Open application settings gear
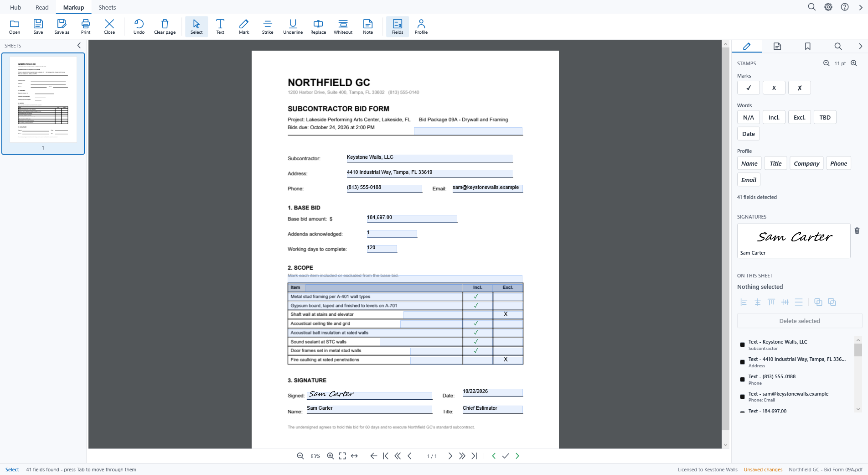The width and height of the screenshot is (868, 475). (828, 7)
